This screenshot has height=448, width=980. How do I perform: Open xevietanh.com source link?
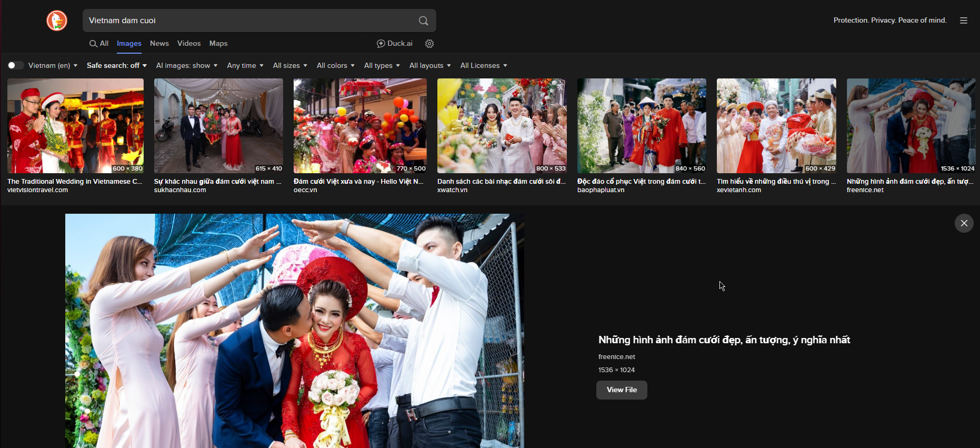click(x=739, y=190)
